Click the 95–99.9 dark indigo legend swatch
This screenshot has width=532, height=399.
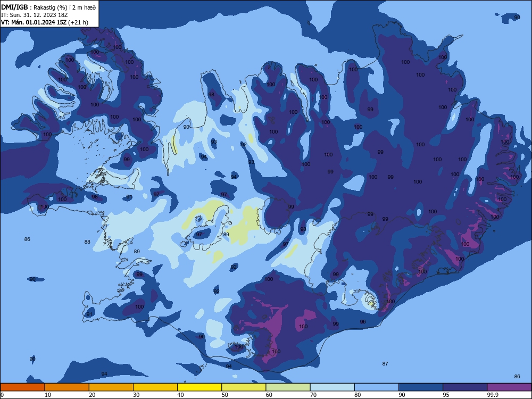pyautogui.click(x=465, y=387)
